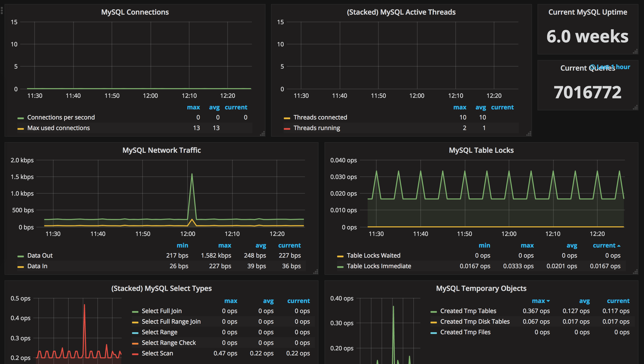Open the dashboard row menu handle

pyautogui.click(x=2, y=11)
